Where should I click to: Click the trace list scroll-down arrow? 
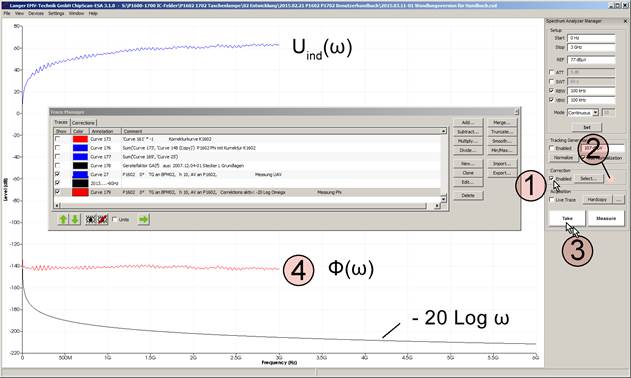(x=443, y=199)
